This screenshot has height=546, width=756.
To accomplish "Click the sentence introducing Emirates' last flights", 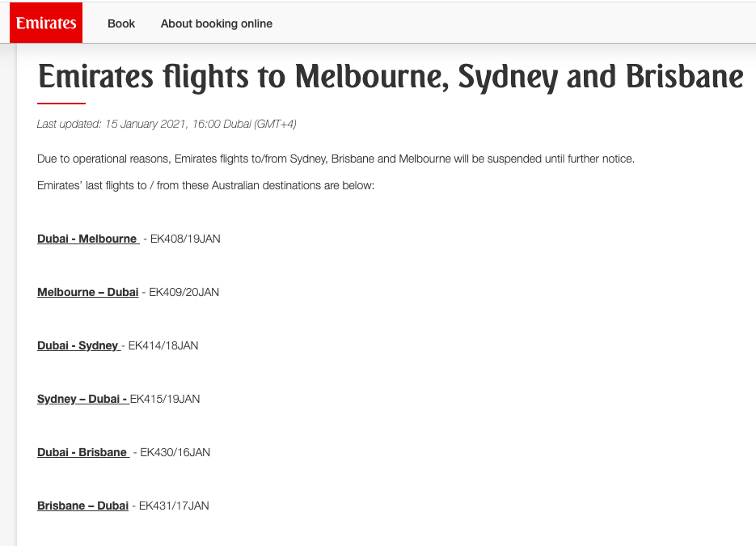I will point(205,186).
